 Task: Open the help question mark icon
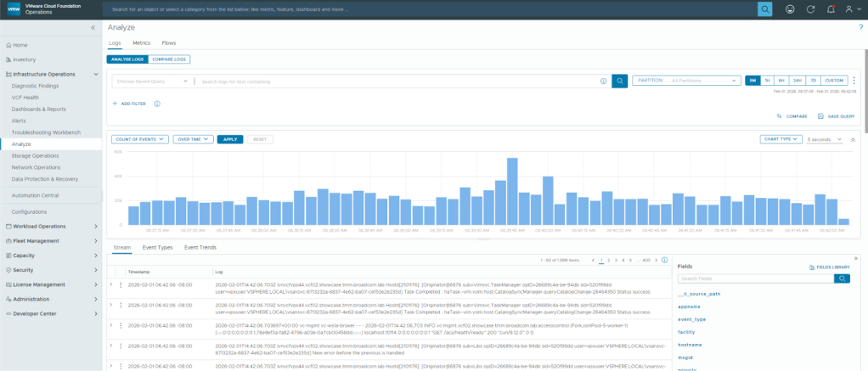[x=860, y=28]
